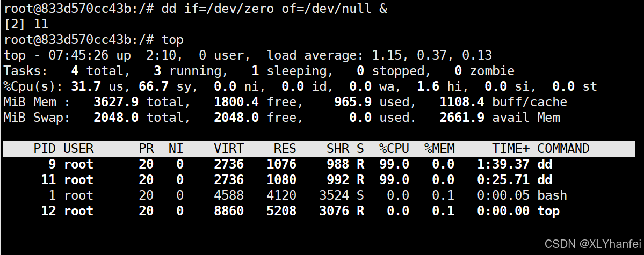Click load average value '1.15'
Screen dimensions: 644x255
pos(387,55)
